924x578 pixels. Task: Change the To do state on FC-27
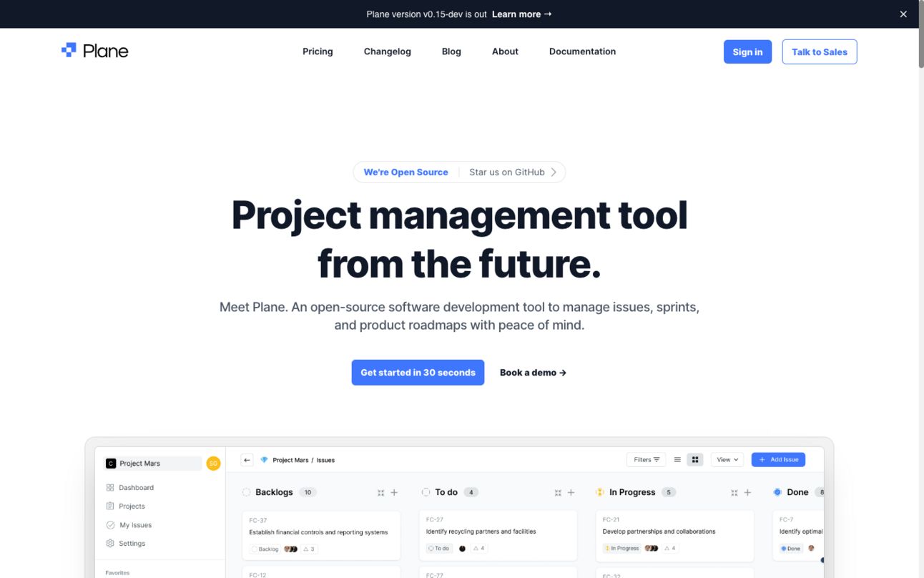[439, 549]
